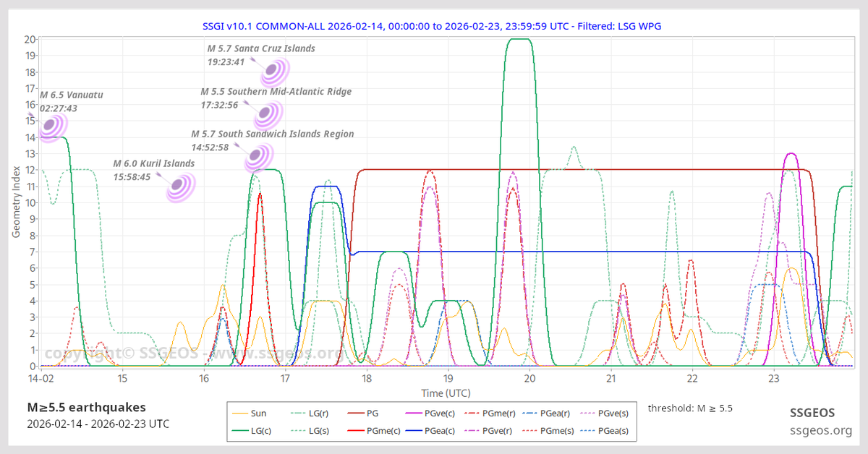Click the M 6.5 Vanuatu label text

click(x=72, y=95)
